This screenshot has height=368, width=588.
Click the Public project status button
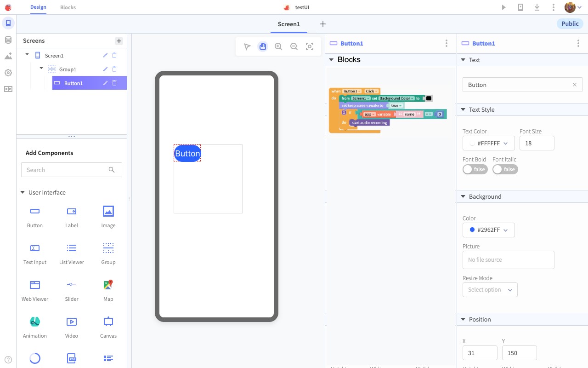[570, 23]
